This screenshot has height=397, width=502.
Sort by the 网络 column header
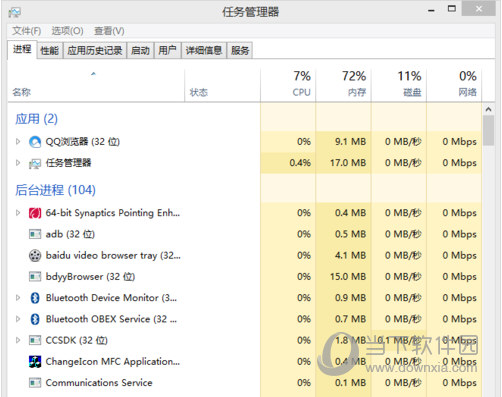click(454, 85)
